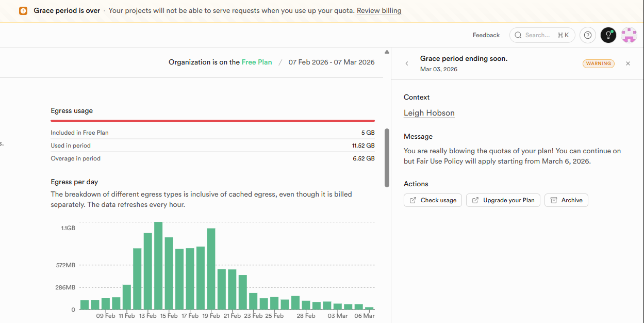Open the Leigh Hobson context link
Viewport: 644px width, 323px height.
(429, 113)
